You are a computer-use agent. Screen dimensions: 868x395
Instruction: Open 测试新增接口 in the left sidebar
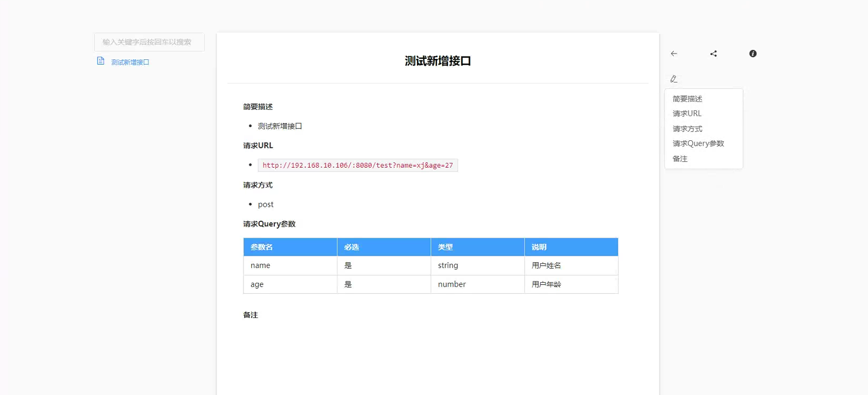(130, 62)
